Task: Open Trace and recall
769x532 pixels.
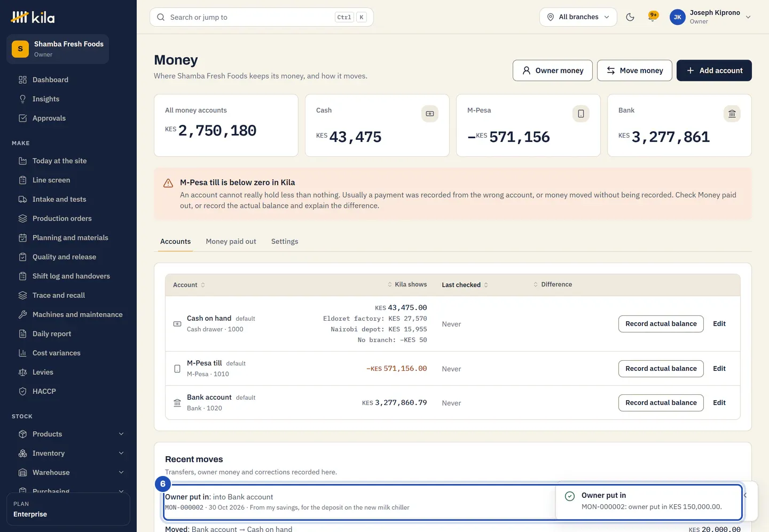Action: click(68, 295)
